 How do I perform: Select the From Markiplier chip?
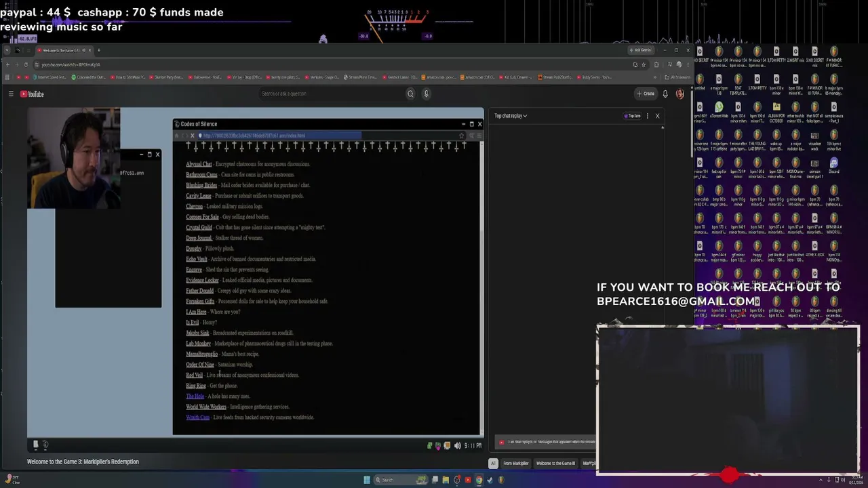click(515, 464)
